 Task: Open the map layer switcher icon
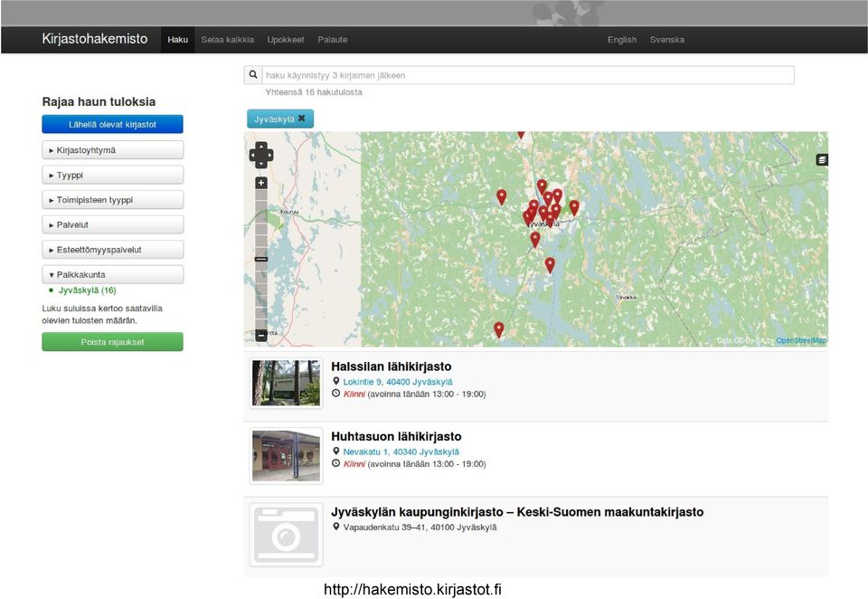[x=822, y=160]
